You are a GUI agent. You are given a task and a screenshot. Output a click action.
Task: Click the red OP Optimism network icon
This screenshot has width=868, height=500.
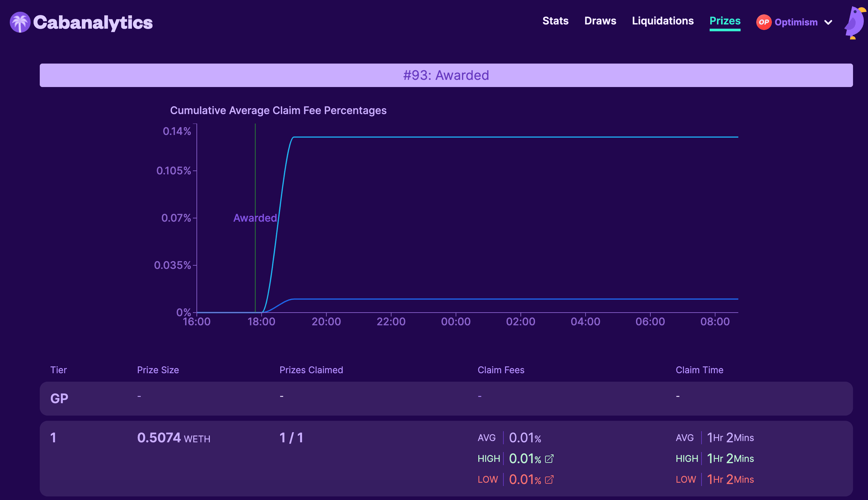click(x=763, y=22)
